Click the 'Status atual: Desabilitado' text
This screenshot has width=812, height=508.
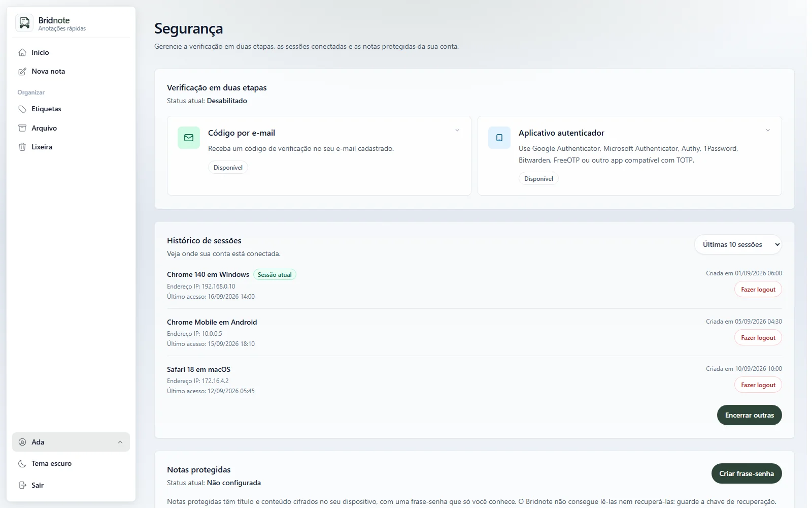[x=207, y=101]
